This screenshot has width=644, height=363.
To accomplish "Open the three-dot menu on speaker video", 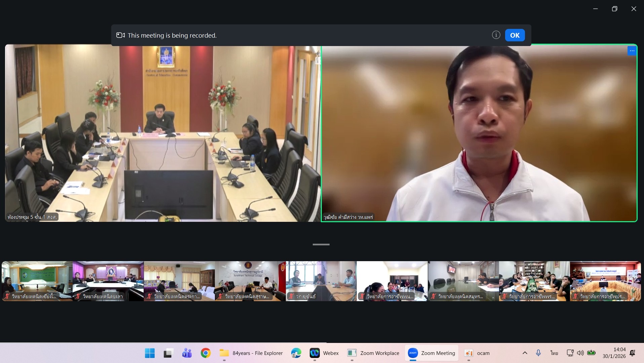I will tap(632, 51).
